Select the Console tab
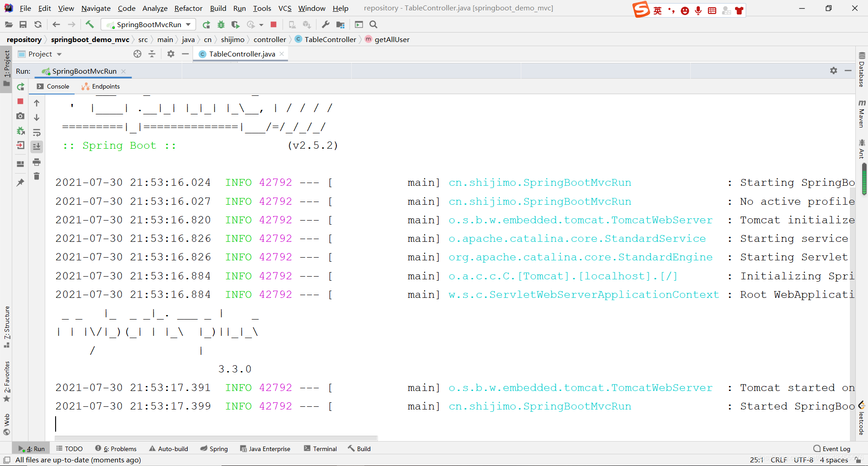This screenshot has height=466, width=868. (x=53, y=86)
